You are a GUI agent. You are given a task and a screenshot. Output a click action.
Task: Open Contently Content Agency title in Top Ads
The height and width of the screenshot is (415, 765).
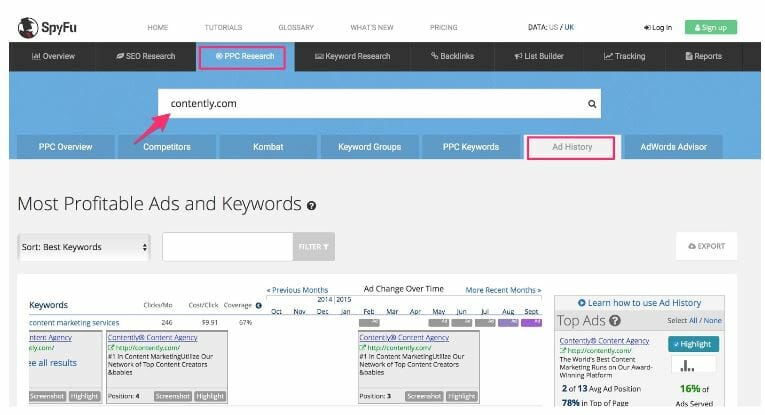click(x=604, y=341)
